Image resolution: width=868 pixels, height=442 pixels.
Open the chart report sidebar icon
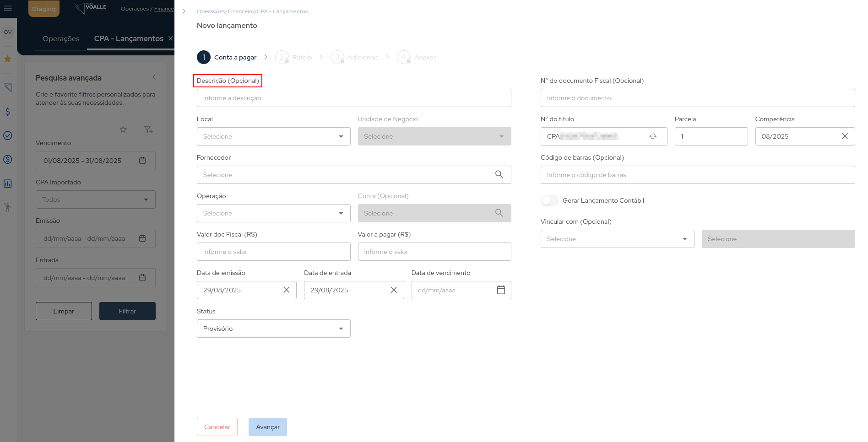coord(8,183)
